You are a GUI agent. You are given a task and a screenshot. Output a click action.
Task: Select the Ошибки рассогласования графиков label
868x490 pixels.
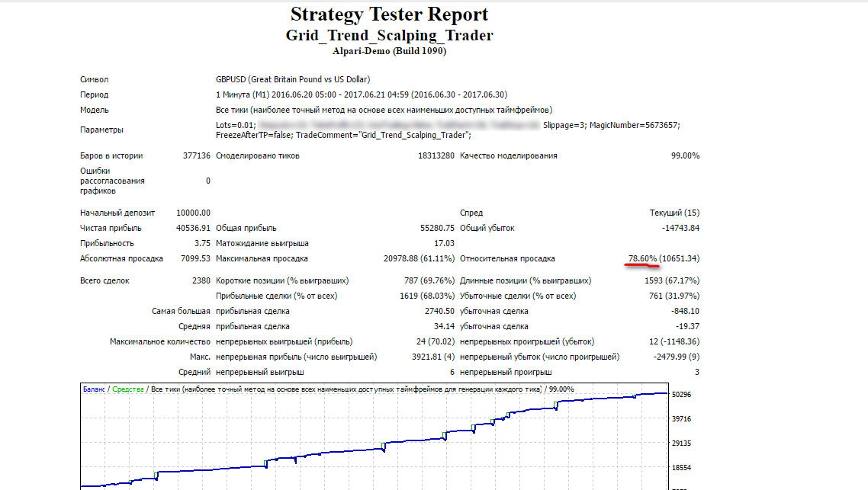click(x=112, y=181)
